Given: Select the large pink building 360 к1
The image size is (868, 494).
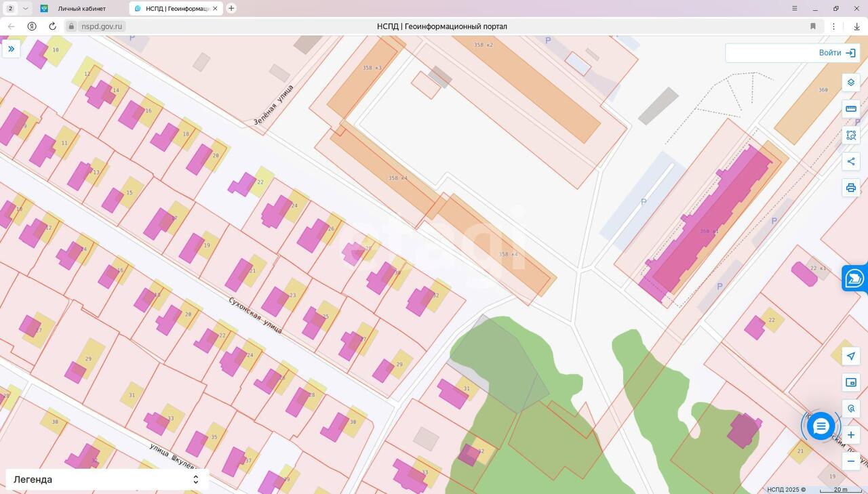Looking at the screenshot, I should [709, 223].
